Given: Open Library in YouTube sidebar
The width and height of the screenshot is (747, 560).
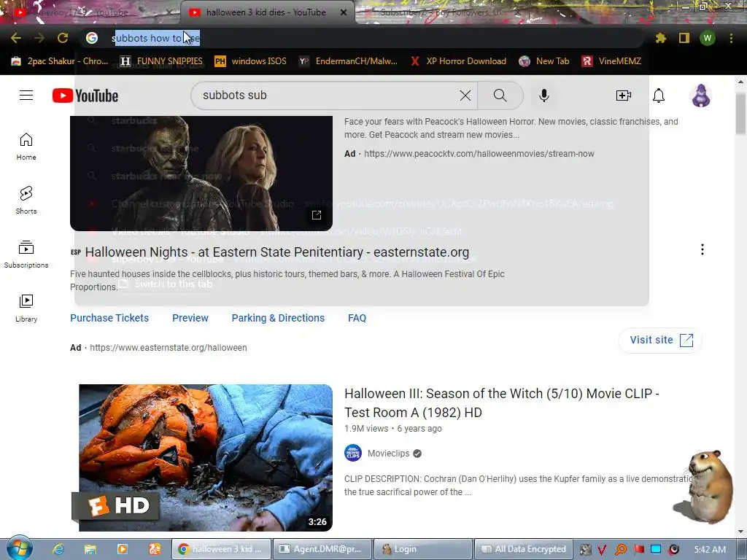Looking at the screenshot, I should [26, 308].
